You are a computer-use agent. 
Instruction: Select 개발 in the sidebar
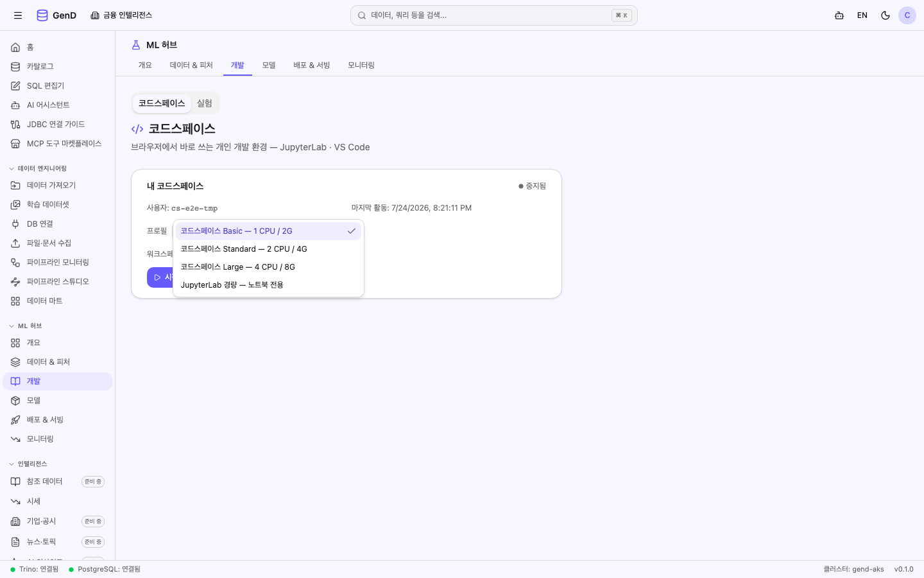[58, 381]
